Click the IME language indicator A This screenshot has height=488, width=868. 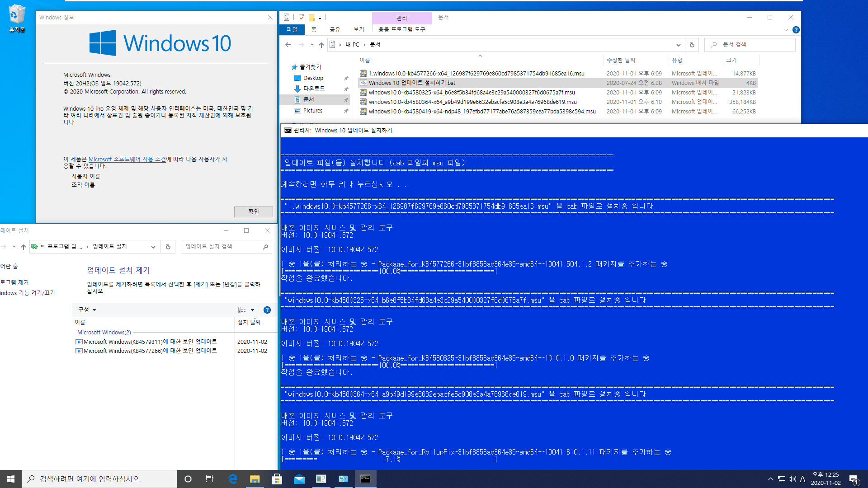[802, 479]
